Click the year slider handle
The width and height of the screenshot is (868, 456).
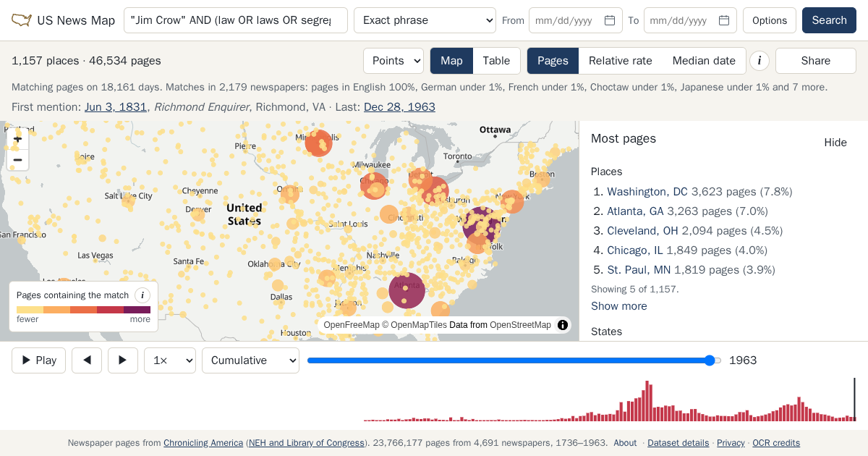[710, 360]
